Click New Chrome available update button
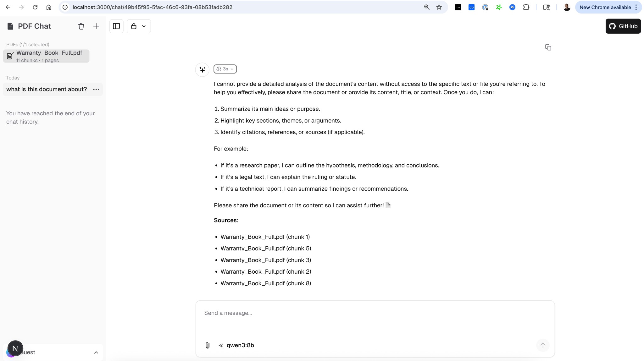The width and height of the screenshot is (644, 361). click(605, 7)
